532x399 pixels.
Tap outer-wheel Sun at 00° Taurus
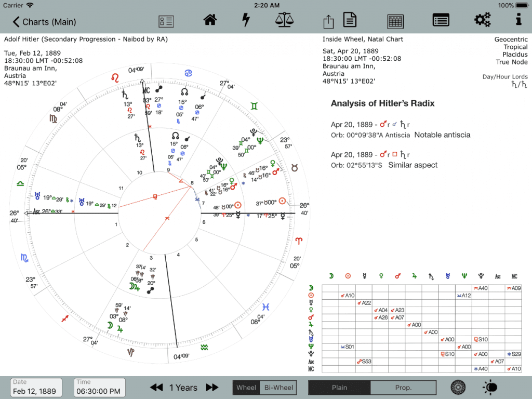[282, 201]
